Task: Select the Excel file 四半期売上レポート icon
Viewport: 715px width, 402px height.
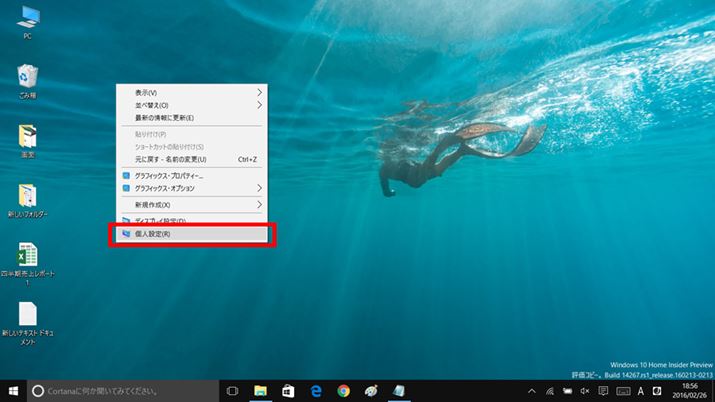Action: pos(27,254)
